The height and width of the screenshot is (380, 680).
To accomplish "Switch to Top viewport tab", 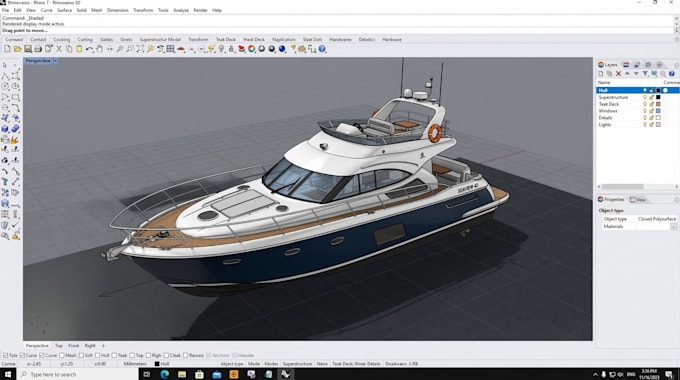I will tap(59, 346).
